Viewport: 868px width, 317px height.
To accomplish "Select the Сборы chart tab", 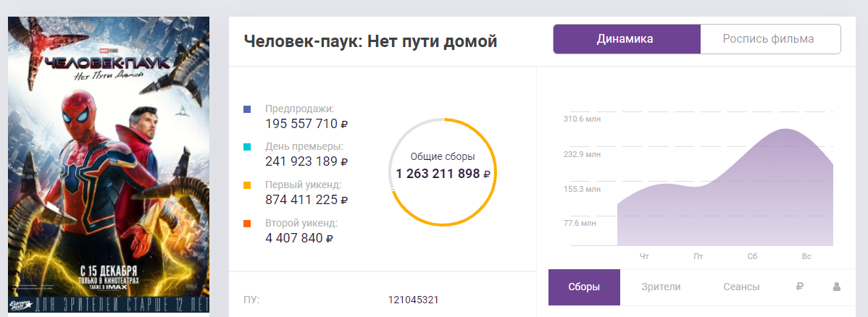I will point(584,287).
